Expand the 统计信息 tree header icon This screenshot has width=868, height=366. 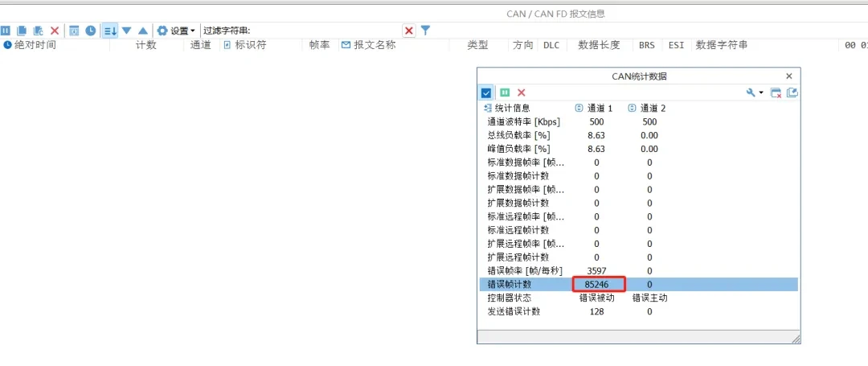pos(488,109)
